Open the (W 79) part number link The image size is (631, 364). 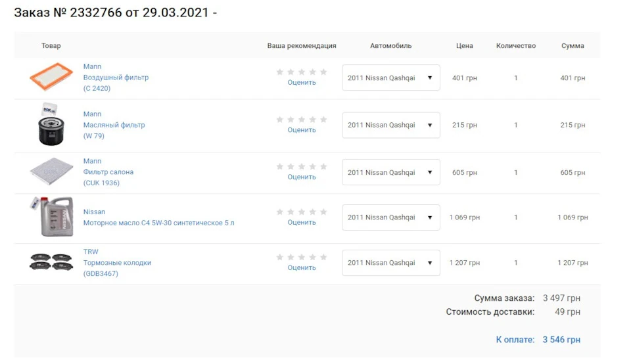[94, 135]
